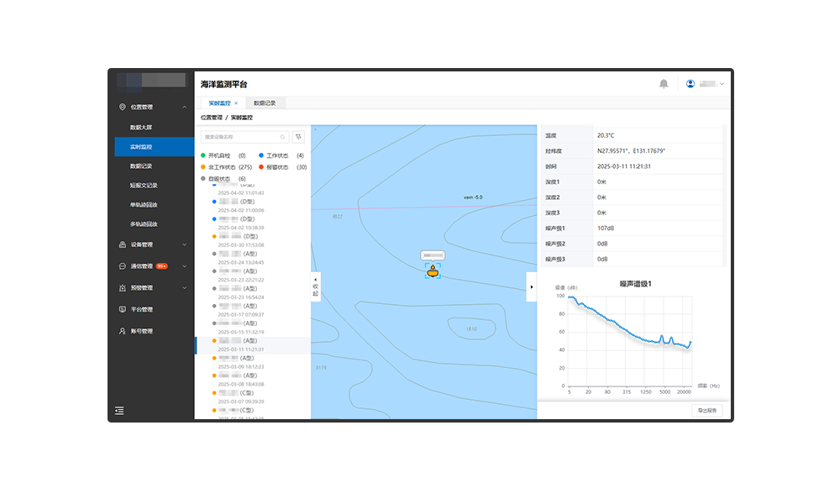Click the 设备管理 device icon
The width and height of the screenshot is (840, 504).
pos(122,244)
